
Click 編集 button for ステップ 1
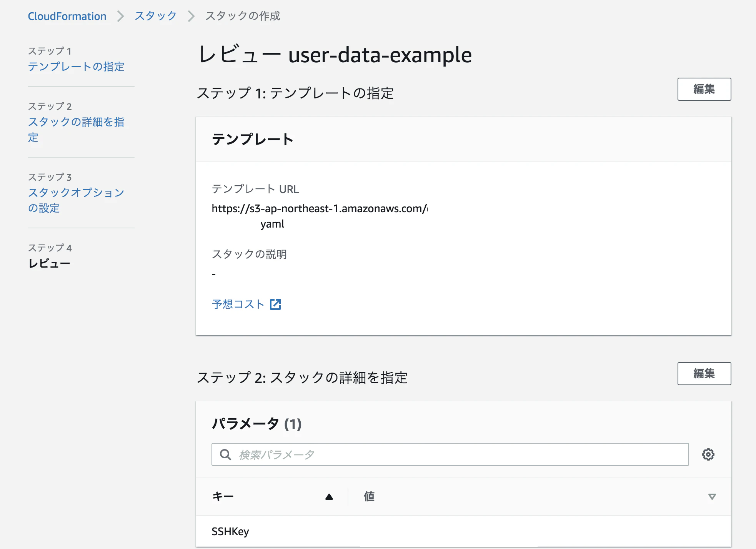point(704,89)
